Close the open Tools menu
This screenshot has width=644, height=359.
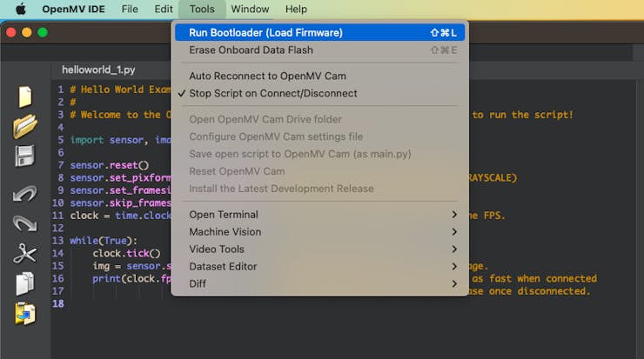coord(202,9)
